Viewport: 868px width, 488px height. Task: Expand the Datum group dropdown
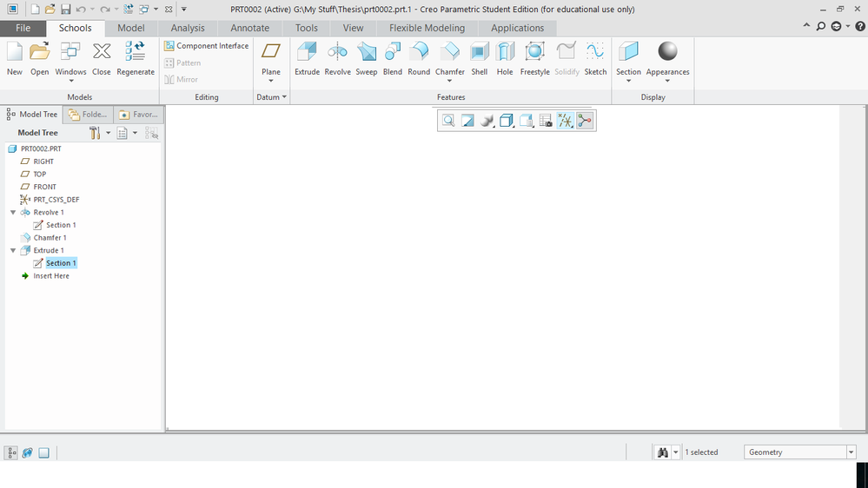pyautogui.click(x=272, y=97)
